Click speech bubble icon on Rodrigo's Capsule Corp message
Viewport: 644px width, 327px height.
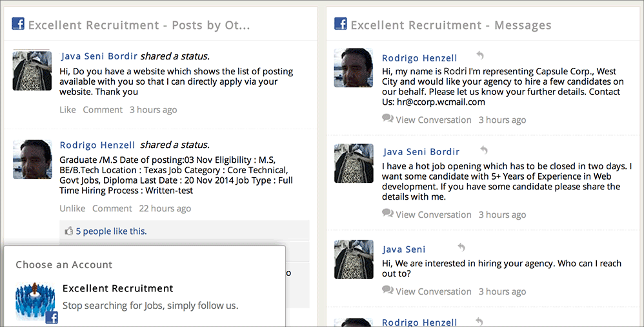click(x=388, y=119)
